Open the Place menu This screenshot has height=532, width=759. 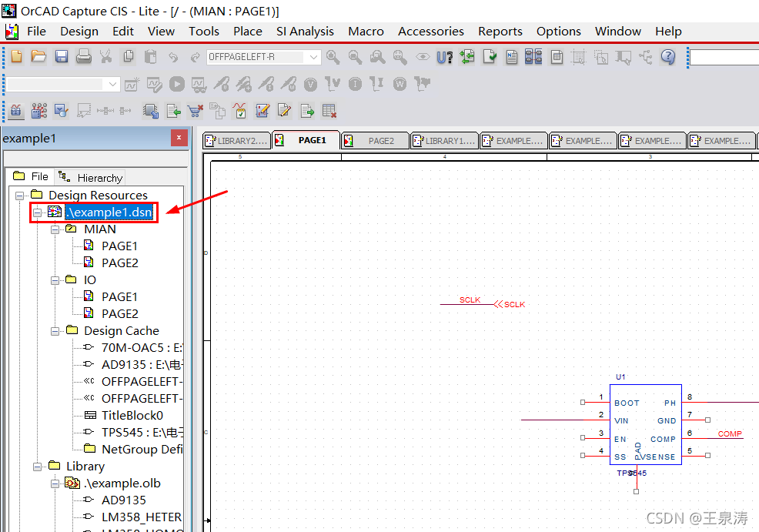[247, 32]
